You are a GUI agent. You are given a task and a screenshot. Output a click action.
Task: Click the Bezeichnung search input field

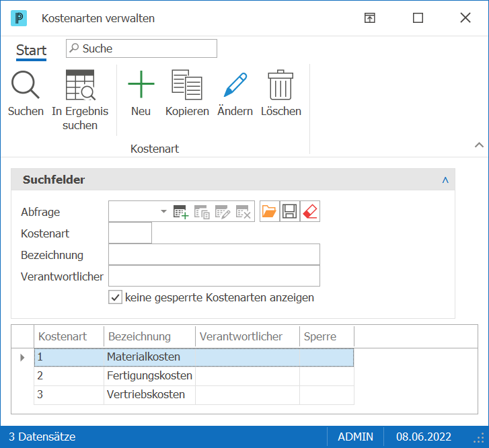(x=215, y=254)
